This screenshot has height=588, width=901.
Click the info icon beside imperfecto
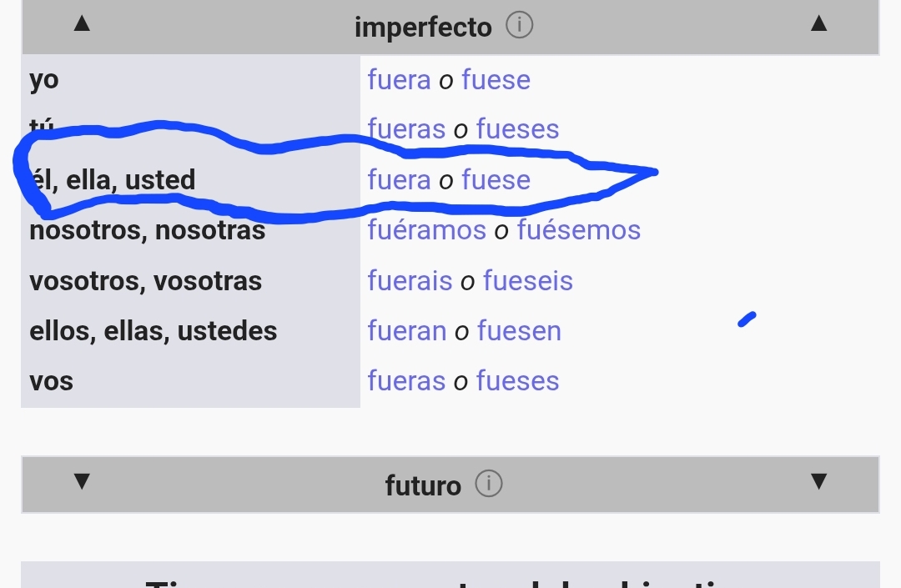(519, 26)
